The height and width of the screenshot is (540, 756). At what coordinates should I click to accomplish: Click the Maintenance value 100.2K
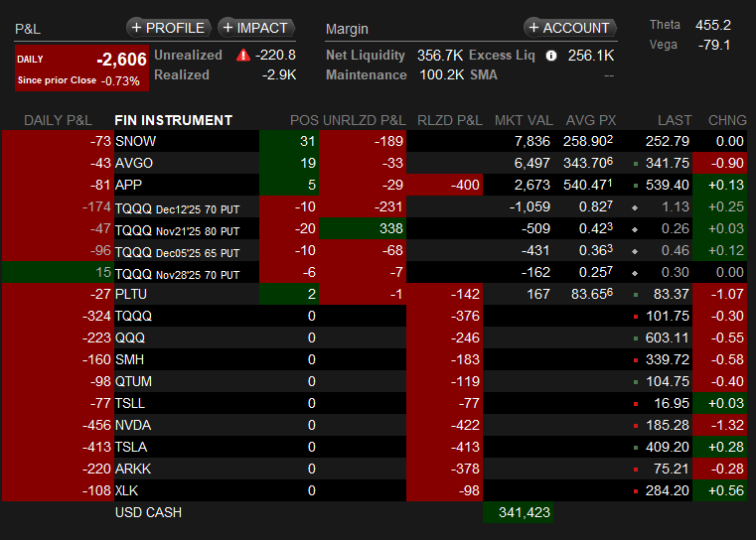point(442,75)
